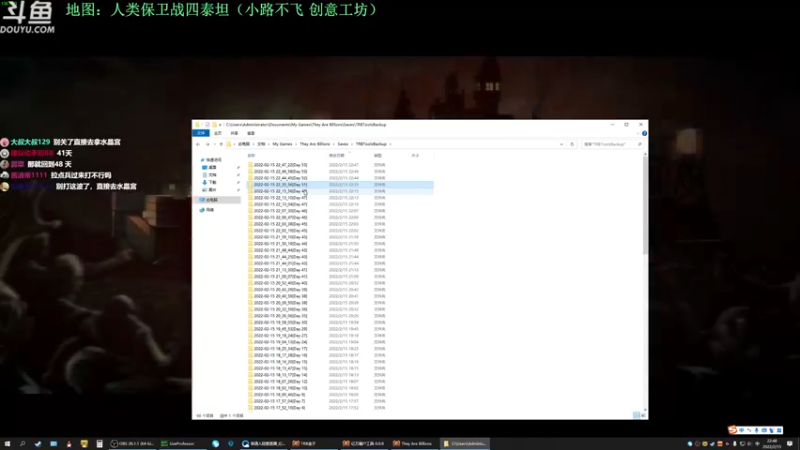Go back using the Explorer back arrow
This screenshot has height=450, width=800.
pyautogui.click(x=198, y=144)
